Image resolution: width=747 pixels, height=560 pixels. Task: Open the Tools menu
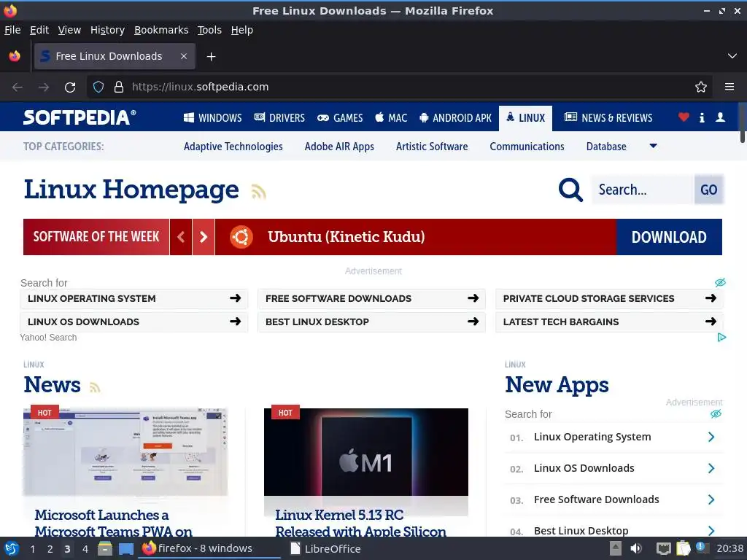coord(209,30)
